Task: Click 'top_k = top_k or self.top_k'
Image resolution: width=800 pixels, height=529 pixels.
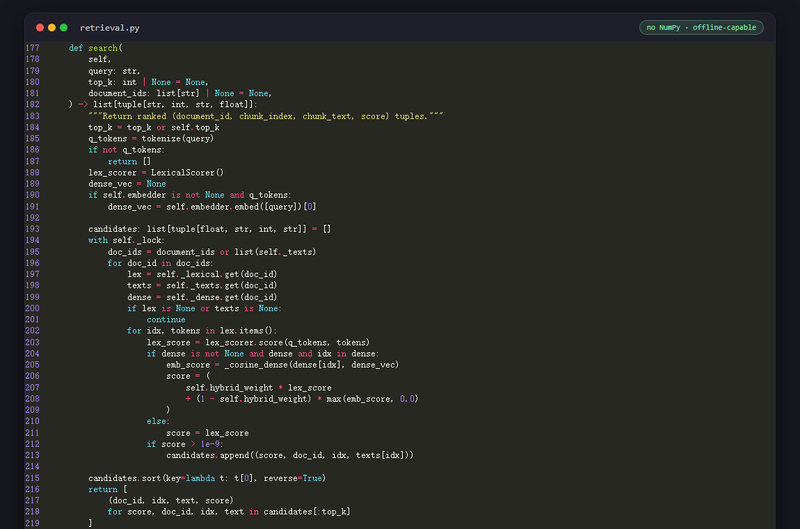Action: (x=154, y=128)
